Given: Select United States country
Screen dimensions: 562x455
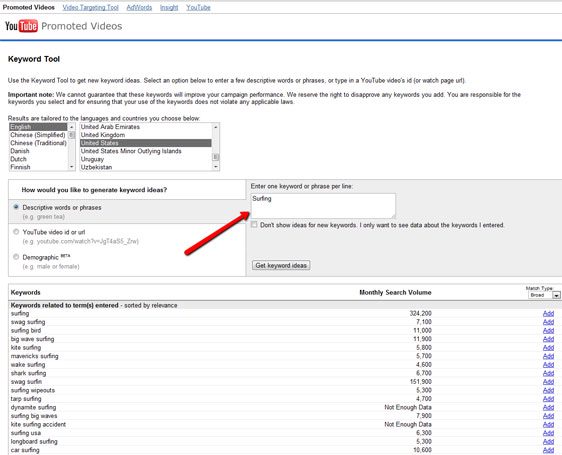Looking at the screenshot, I should (x=146, y=143).
